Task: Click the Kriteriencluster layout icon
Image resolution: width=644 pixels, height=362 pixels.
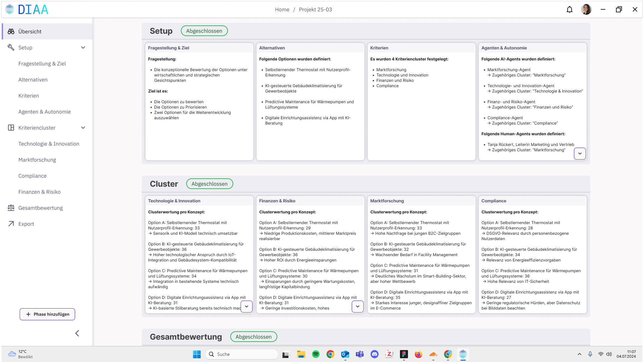Action: [x=11, y=128]
